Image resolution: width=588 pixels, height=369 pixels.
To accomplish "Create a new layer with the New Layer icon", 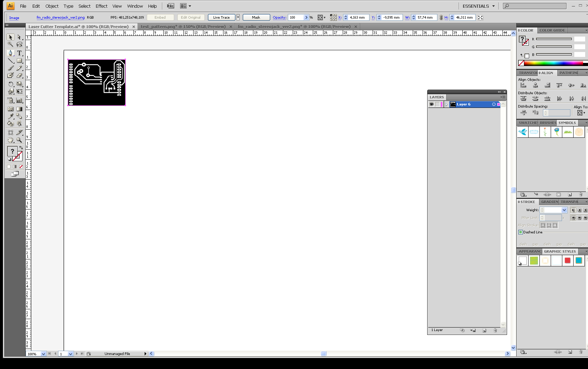I will [x=484, y=330].
